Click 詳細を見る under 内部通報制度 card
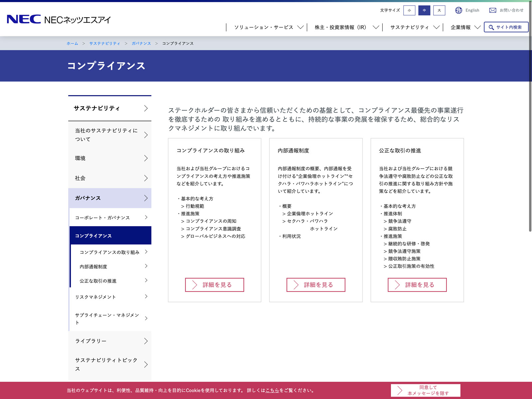 pos(316,285)
